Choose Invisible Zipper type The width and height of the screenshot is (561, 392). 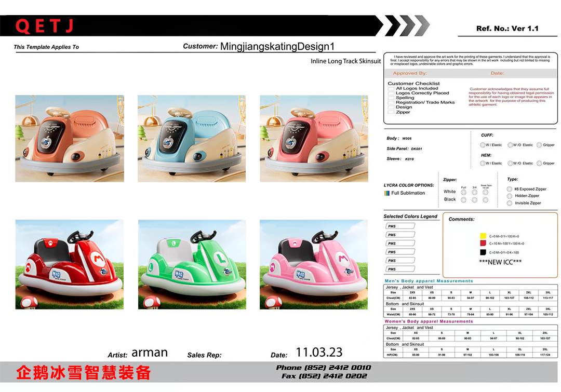(510, 203)
